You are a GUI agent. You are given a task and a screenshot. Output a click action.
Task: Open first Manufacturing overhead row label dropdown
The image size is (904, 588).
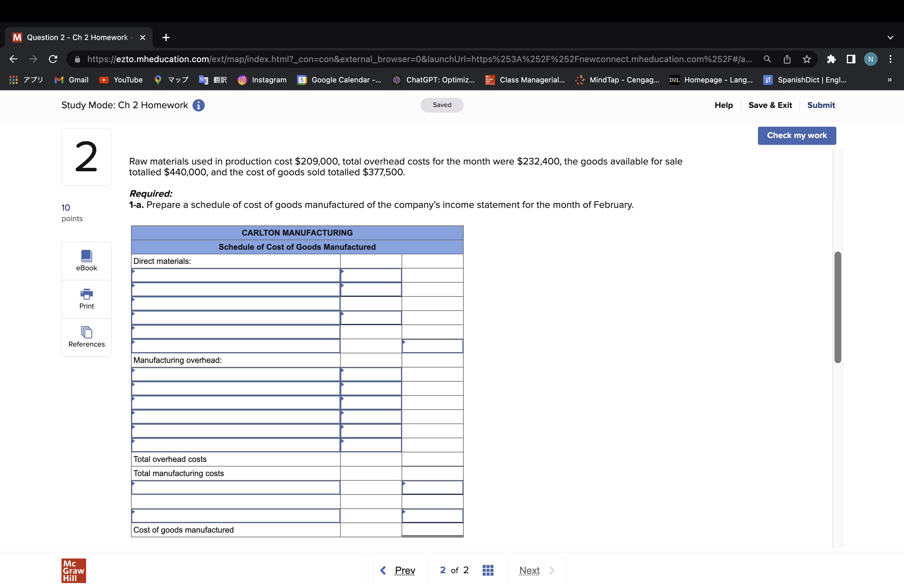pos(236,375)
